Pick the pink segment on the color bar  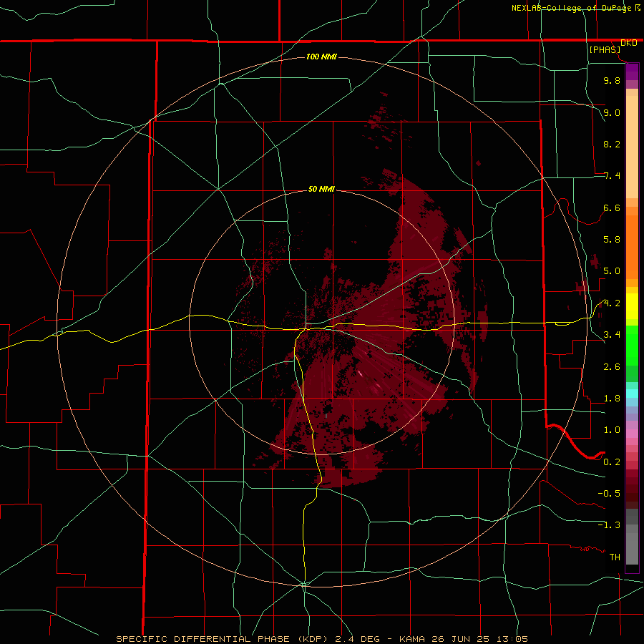coord(632,434)
